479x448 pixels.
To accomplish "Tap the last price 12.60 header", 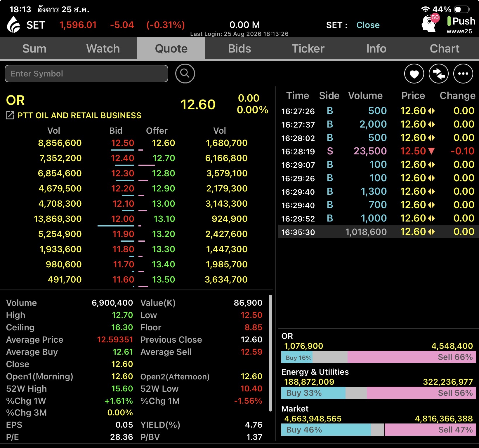I will (x=198, y=104).
